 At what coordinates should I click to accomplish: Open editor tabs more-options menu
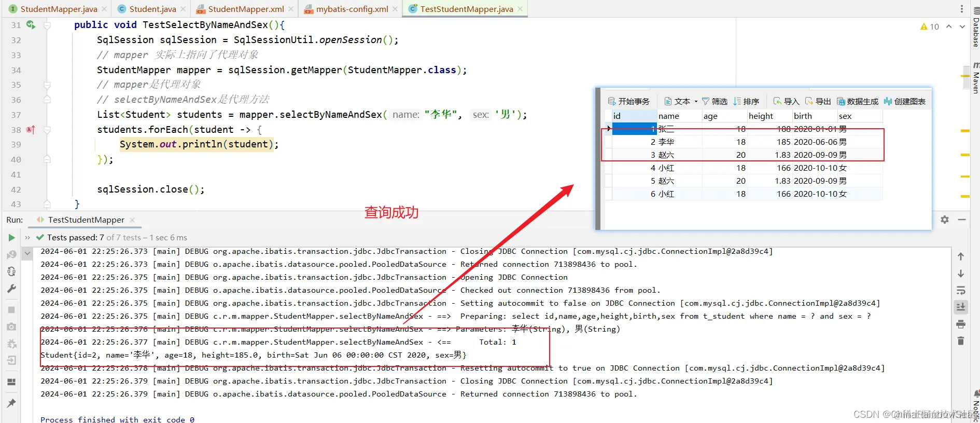pyautogui.click(x=962, y=9)
